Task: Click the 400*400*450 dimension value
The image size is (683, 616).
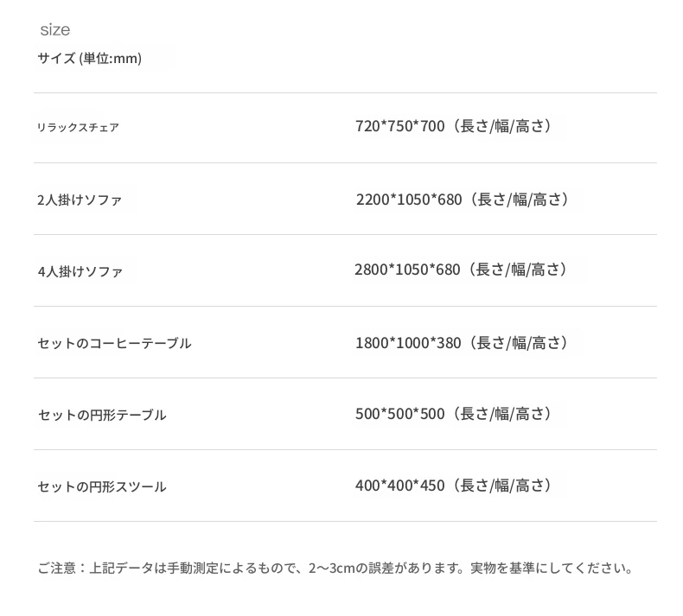Action: pos(399,486)
